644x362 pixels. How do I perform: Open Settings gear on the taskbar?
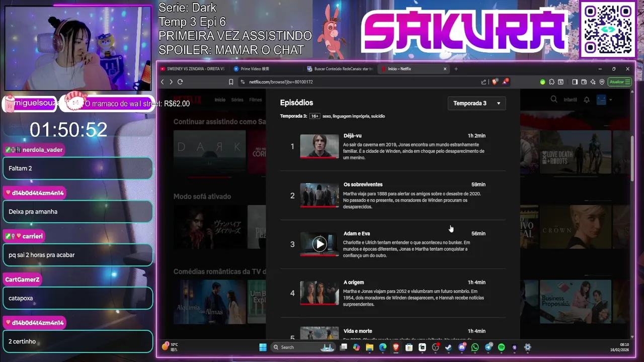(527, 347)
